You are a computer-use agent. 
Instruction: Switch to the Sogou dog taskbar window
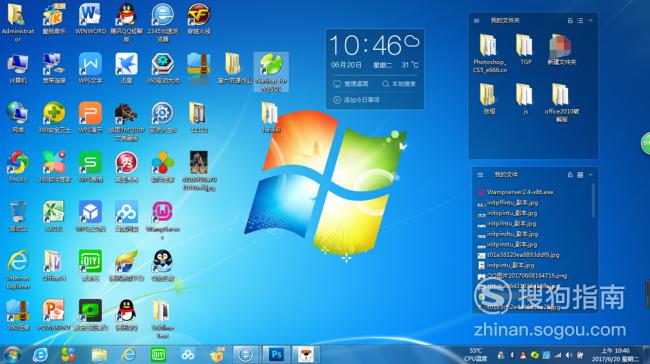[306, 355]
